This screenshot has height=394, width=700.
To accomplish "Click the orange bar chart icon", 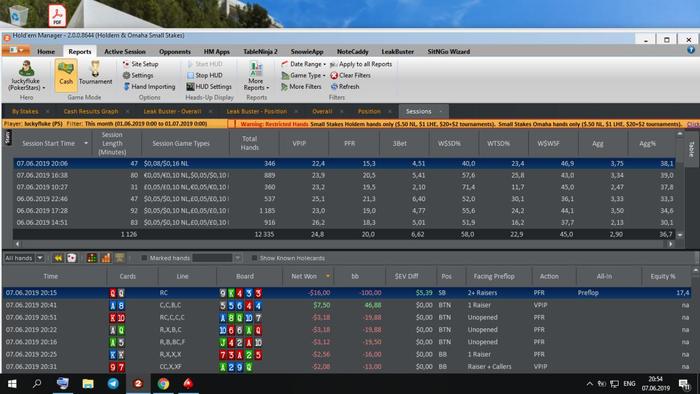I will 106,258.
